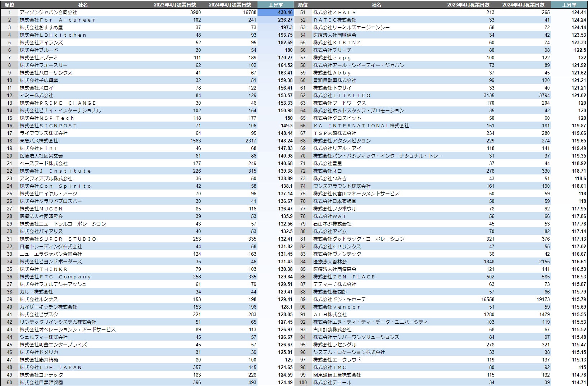Select システム・ロケーション株式会社

point(349,352)
